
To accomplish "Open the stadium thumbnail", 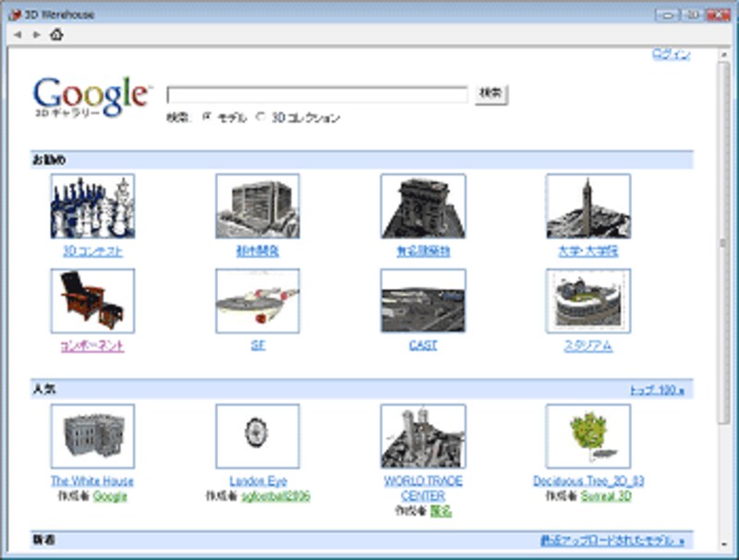I will click(x=588, y=300).
